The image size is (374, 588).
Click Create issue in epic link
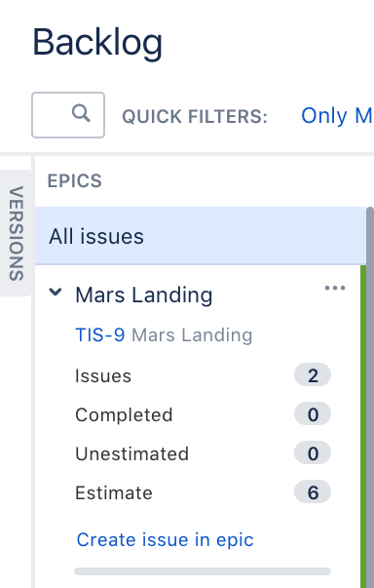tap(166, 540)
